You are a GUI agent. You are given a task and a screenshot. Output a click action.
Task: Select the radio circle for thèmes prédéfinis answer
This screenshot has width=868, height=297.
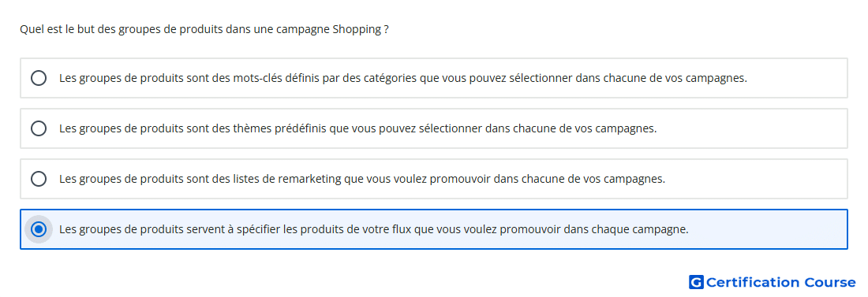point(39,128)
